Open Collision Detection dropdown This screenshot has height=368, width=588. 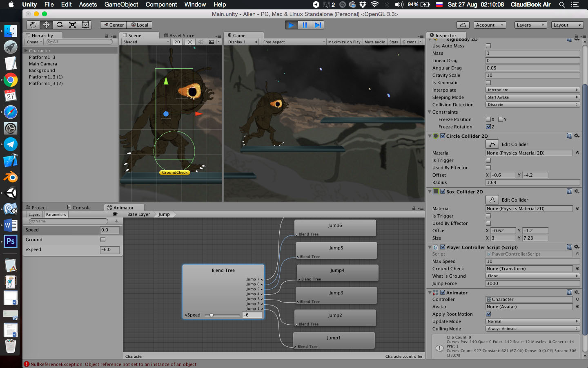(533, 105)
